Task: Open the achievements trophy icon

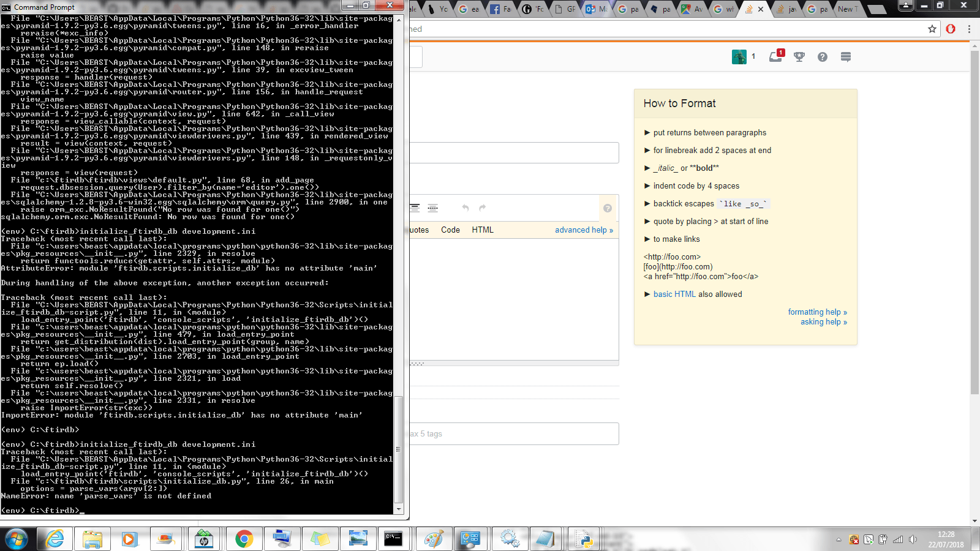Action: [x=799, y=57]
